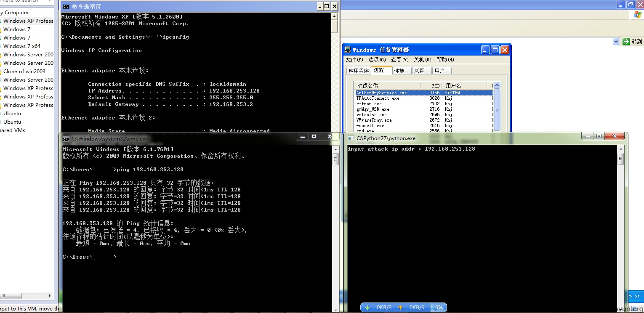Sort processes by PID column header
Screen dimensions: 644x313
431,85
